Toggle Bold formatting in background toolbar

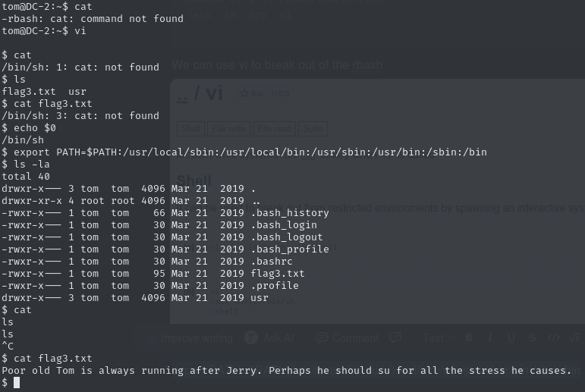coord(469,338)
